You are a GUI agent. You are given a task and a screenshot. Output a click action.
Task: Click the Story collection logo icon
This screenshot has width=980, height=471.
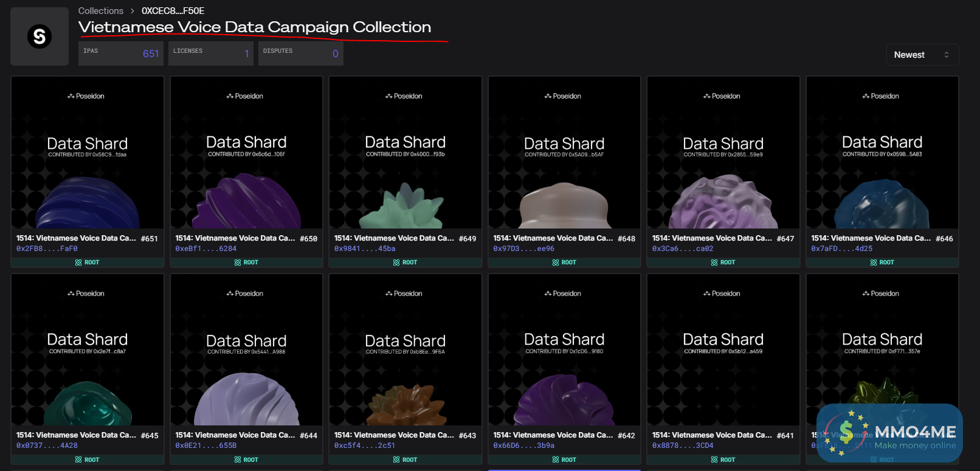pos(40,36)
